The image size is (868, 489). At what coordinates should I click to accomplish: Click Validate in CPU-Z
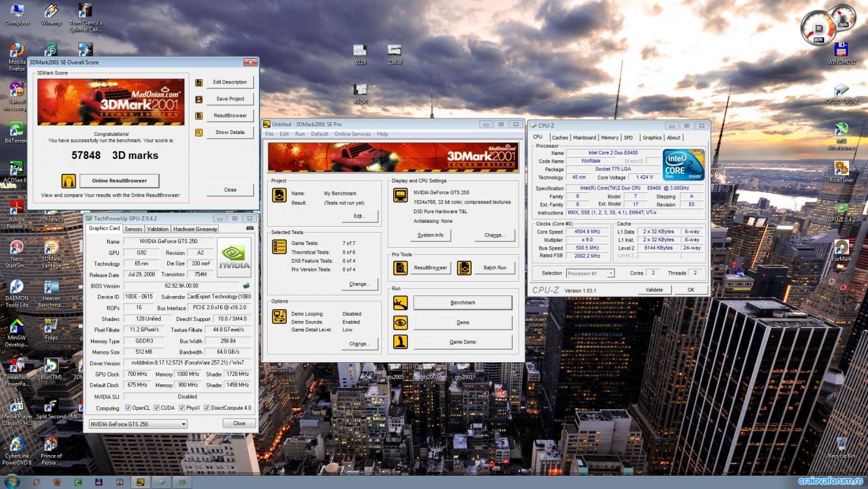click(x=654, y=290)
